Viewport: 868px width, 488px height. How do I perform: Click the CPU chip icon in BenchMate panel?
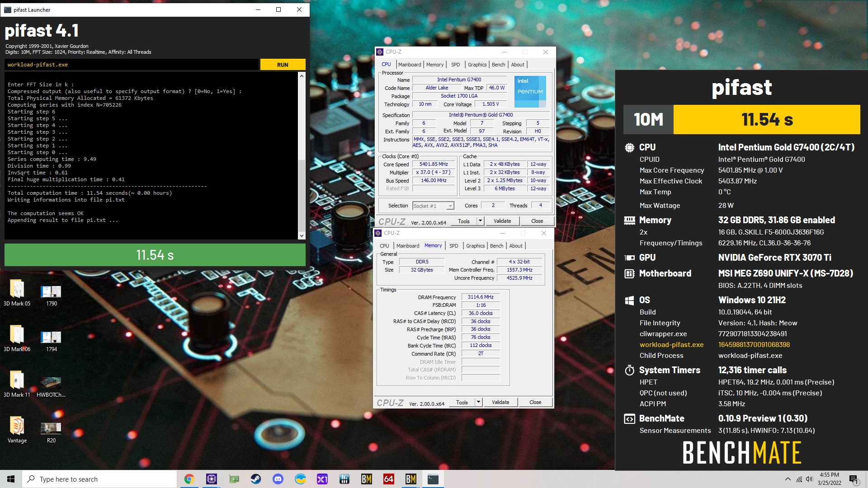629,147
